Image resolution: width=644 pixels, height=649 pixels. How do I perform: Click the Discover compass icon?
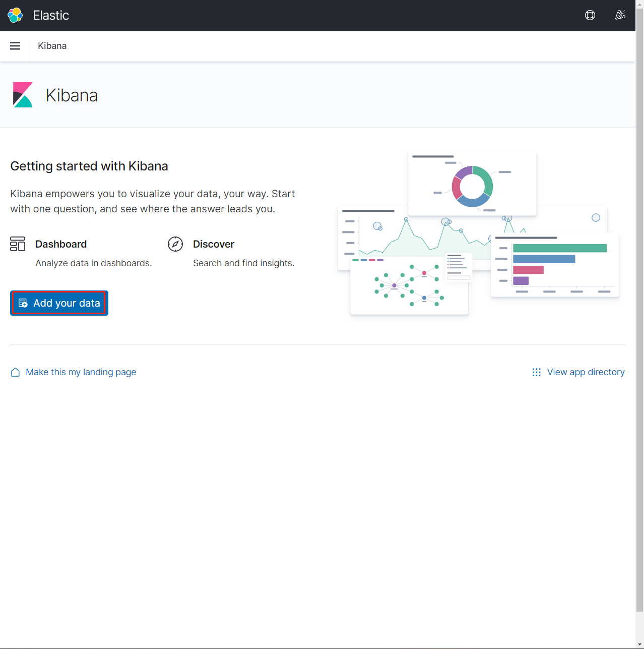pyautogui.click(x=175, y=244)
